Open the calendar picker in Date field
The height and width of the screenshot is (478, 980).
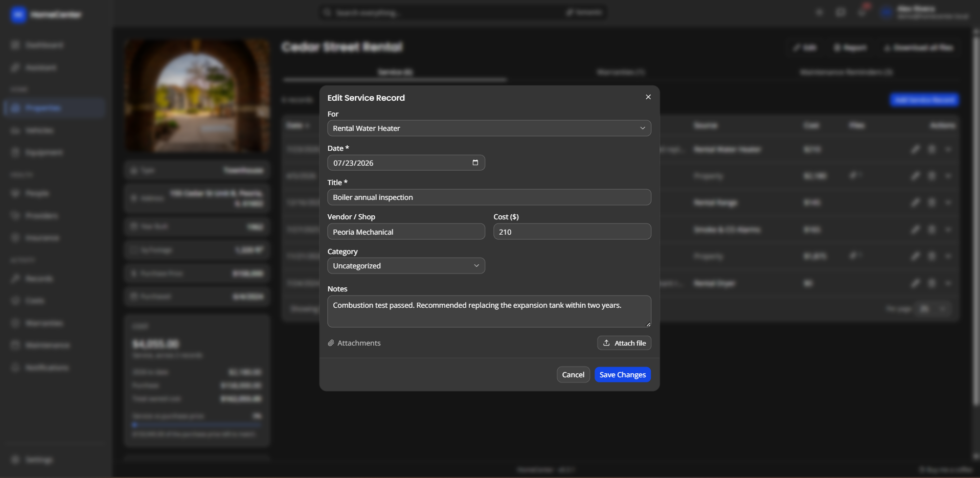tap(475, 163)
